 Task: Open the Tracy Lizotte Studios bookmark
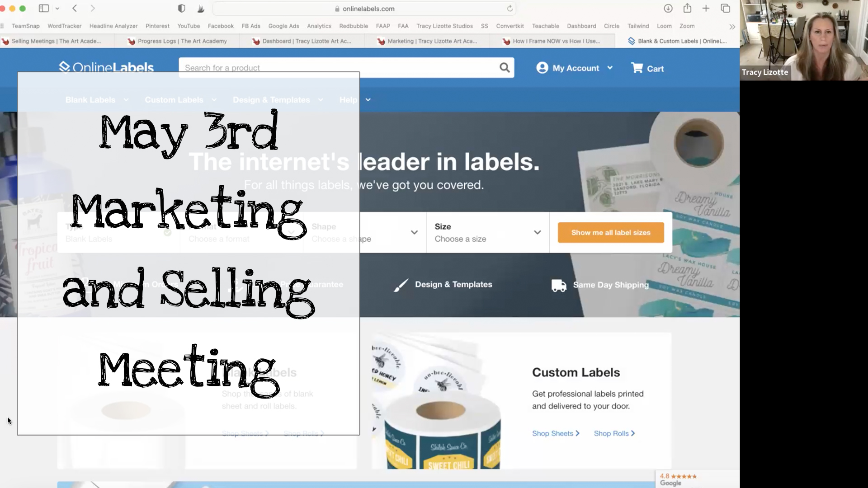click(444, 26)
